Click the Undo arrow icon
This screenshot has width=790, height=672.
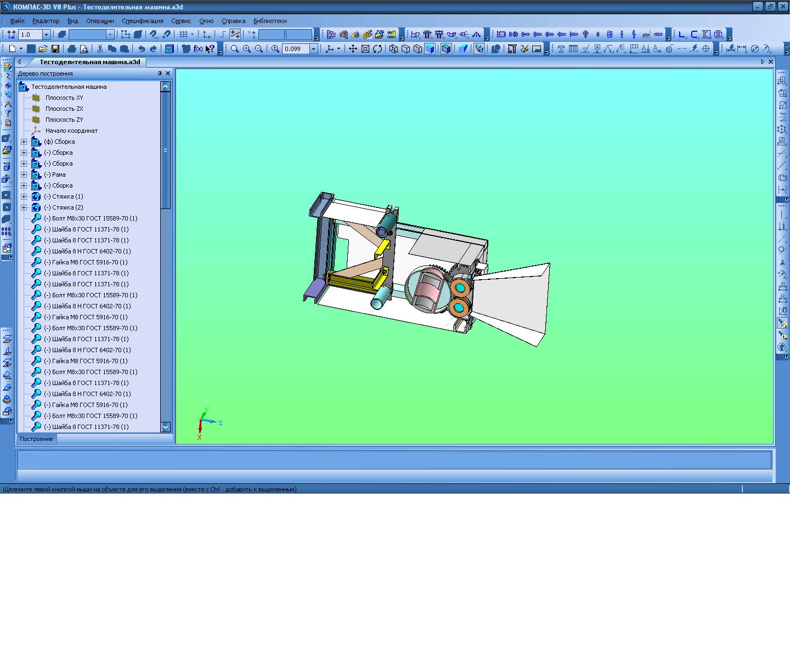click(x=142, y=49)
